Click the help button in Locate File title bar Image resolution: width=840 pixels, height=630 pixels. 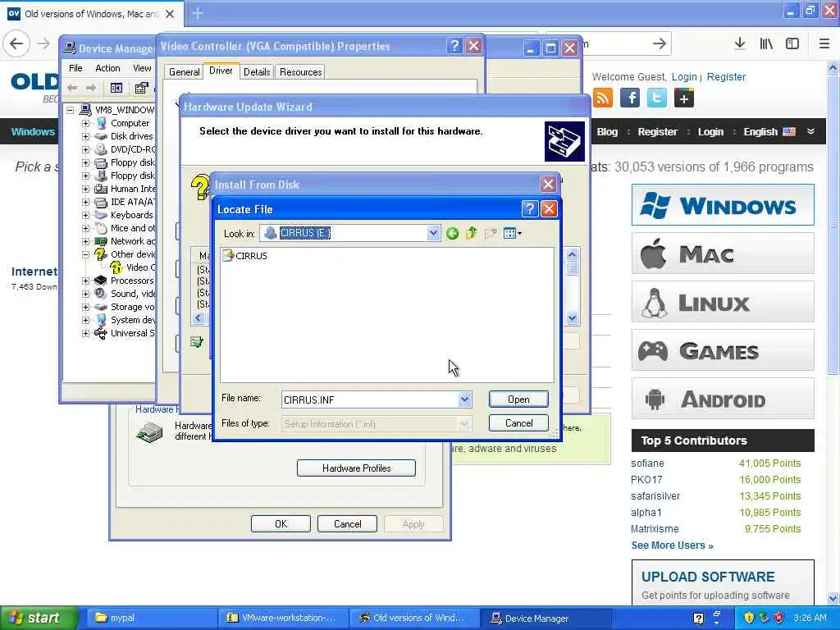click(529, 208)
